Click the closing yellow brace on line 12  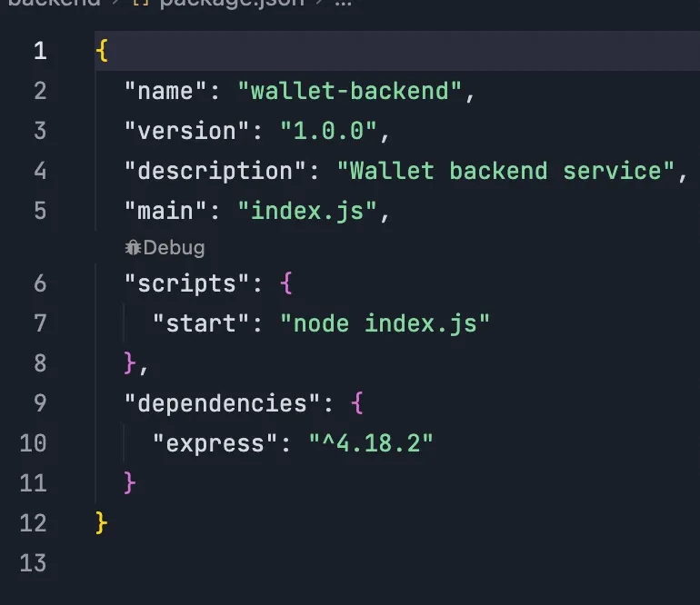pyautogui.click(x=102, y=522)
